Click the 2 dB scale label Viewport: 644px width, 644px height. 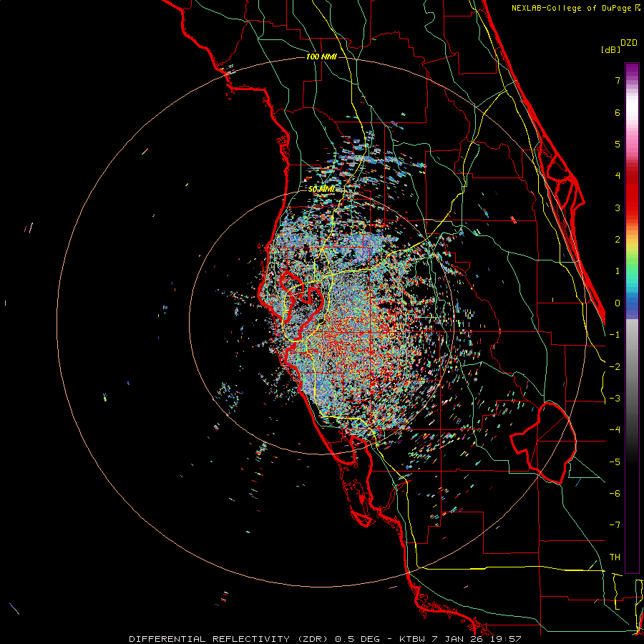(618, 240)
